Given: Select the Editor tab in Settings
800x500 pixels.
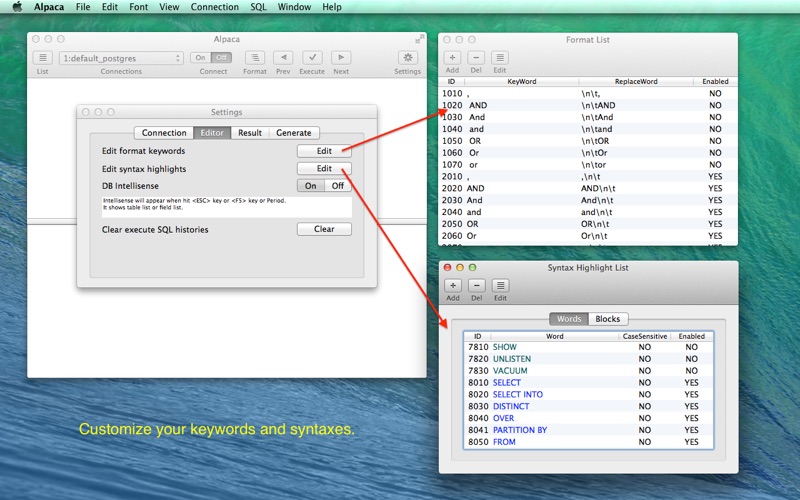Looking at the screenshot, I should (x=212, y=133).
